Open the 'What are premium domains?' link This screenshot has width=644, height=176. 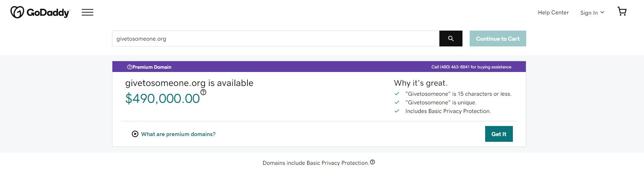click(x=178, y=134)
